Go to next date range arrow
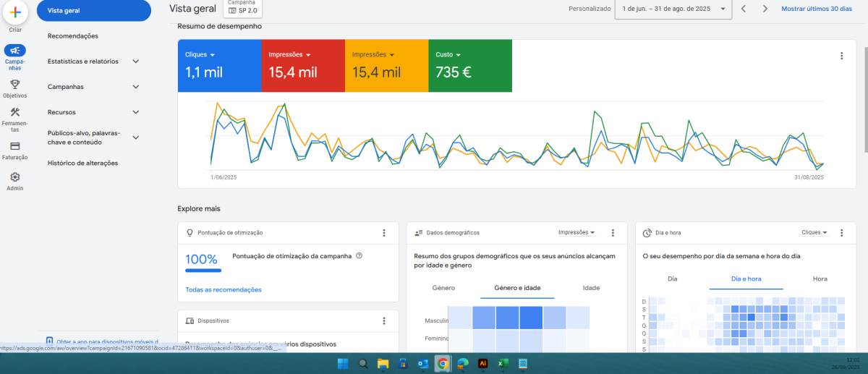The width and height of the screenshot is (868, 374). point(765,9)
